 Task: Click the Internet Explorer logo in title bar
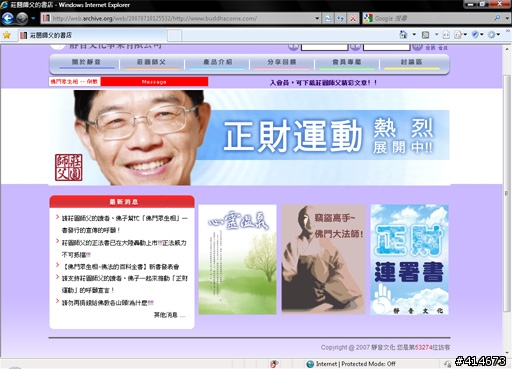[x=4, y=5]
